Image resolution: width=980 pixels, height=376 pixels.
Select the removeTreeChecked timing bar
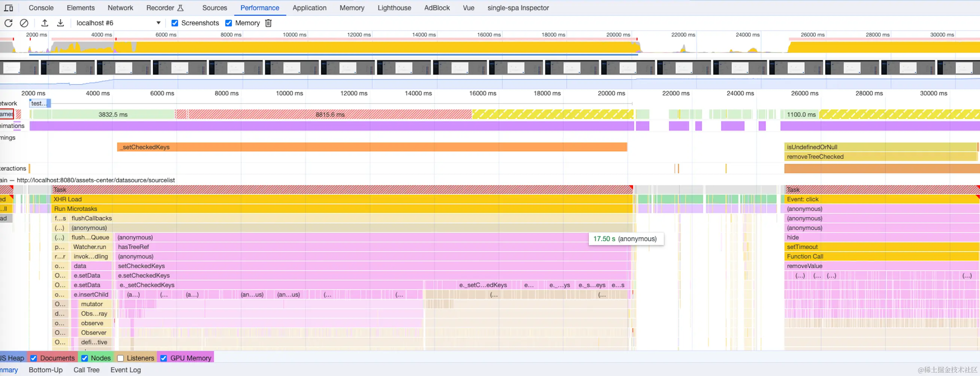tap(881, 157)
